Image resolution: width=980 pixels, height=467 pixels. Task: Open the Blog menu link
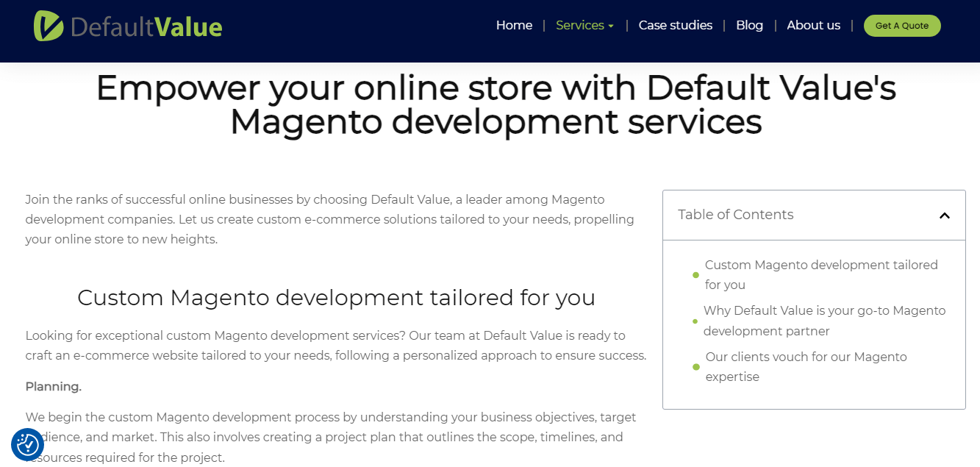click(749, 26)
